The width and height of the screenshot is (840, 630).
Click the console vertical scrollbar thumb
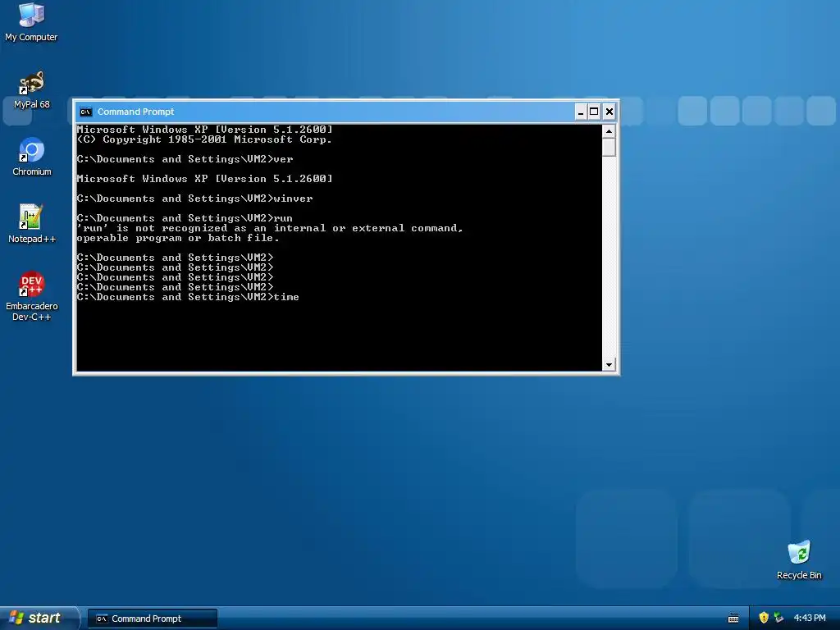point(609,148)
